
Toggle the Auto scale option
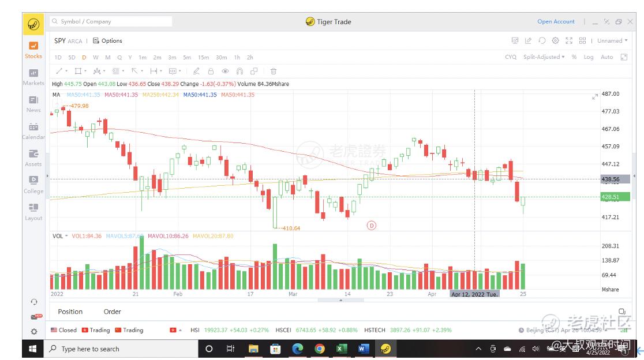pos(606,57)
